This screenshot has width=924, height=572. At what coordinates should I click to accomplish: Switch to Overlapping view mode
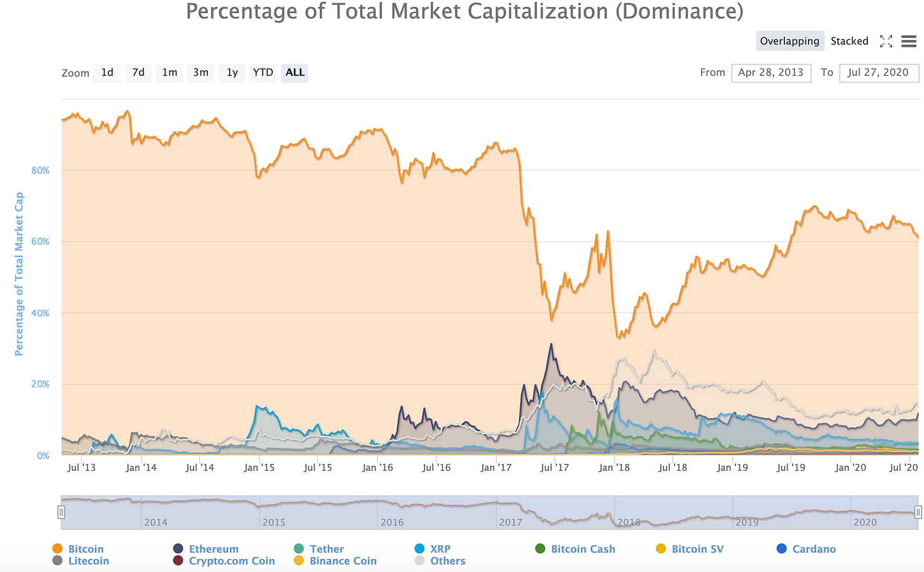789,41
